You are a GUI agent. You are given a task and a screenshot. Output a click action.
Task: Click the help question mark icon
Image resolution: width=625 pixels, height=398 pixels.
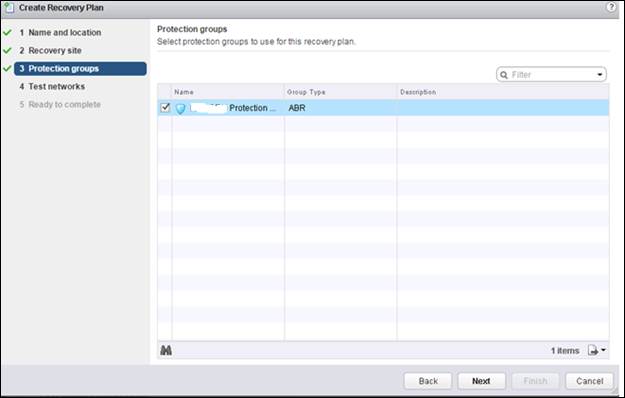611,7
